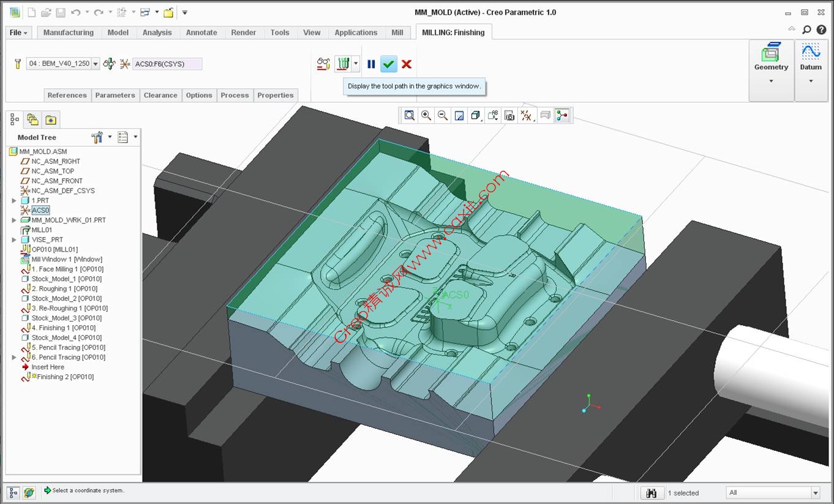This screenshot has height=504, width=834.
Task: Click the Undo arrow icon
Action: [75, 12]
